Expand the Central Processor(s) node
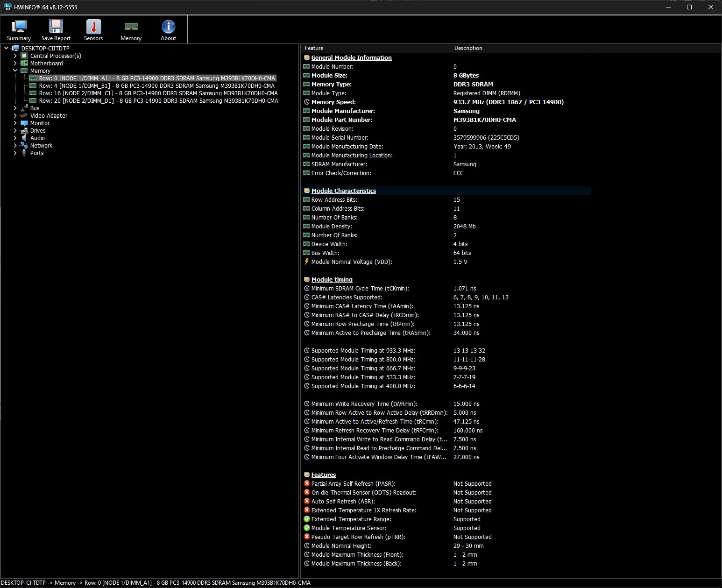722x588 pixels. (x=15, y=56)
